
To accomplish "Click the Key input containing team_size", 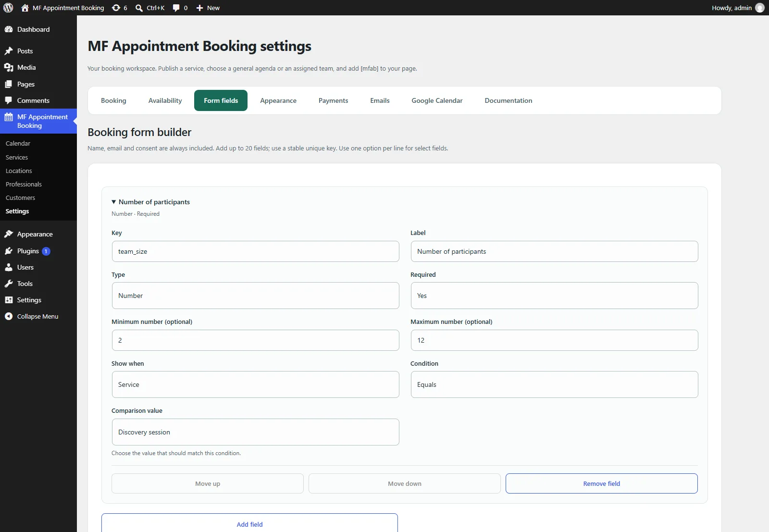I will point(255,251).
